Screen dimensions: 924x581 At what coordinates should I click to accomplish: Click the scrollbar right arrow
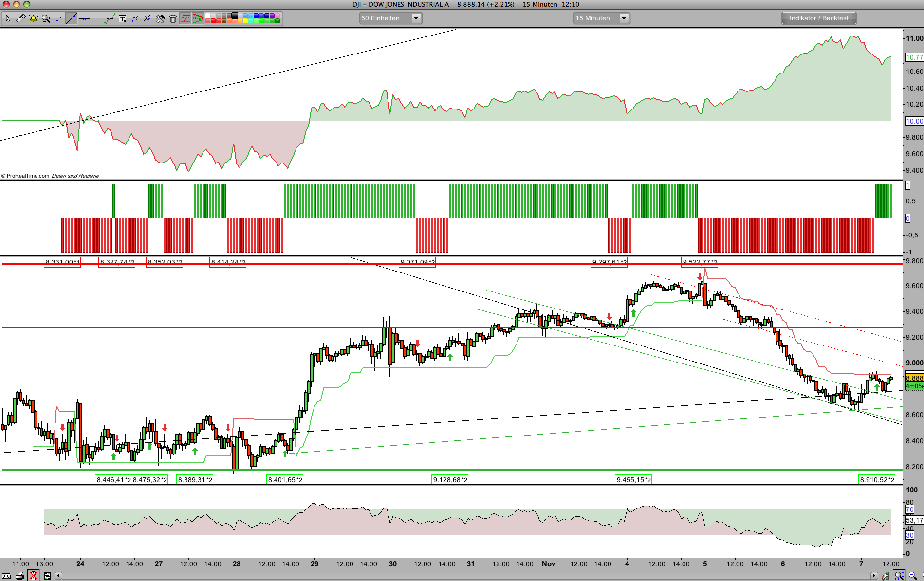pos(874,576)
